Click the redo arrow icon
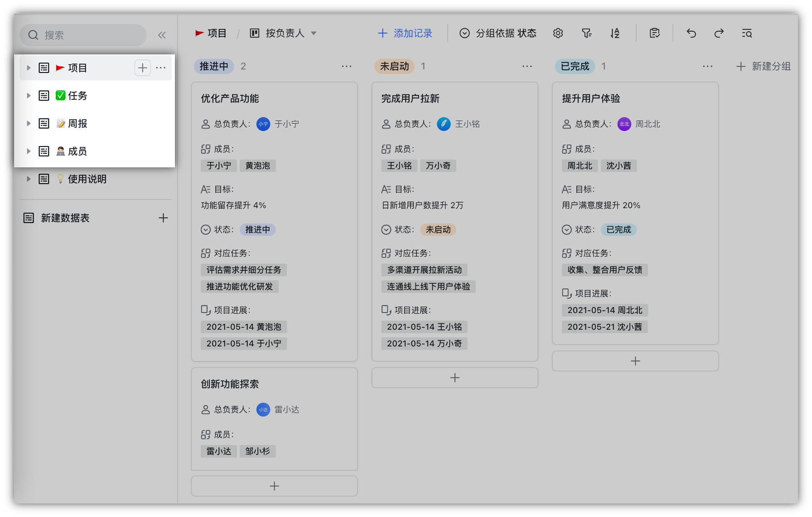Viewport: 812px width, 517px height. pos(719,33)
